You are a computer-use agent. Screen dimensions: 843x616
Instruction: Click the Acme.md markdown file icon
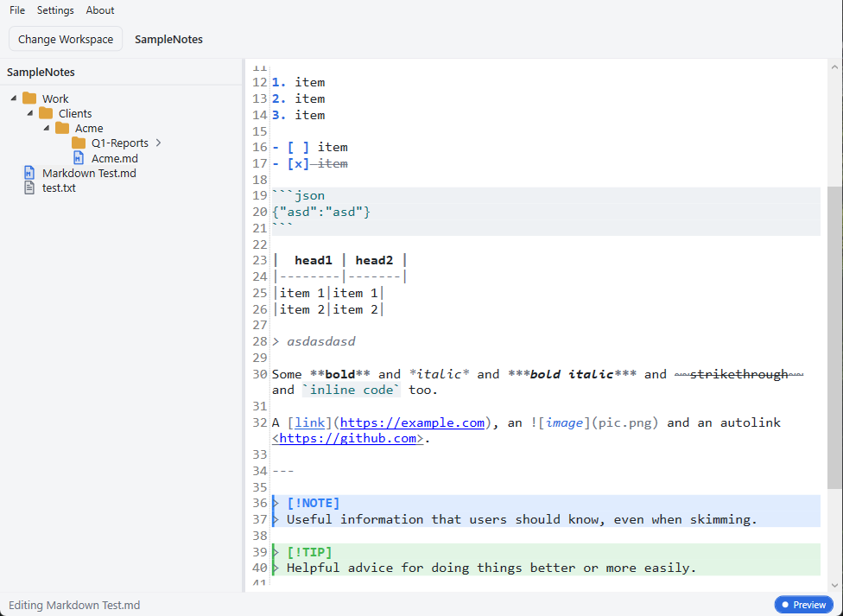[79, 157]
